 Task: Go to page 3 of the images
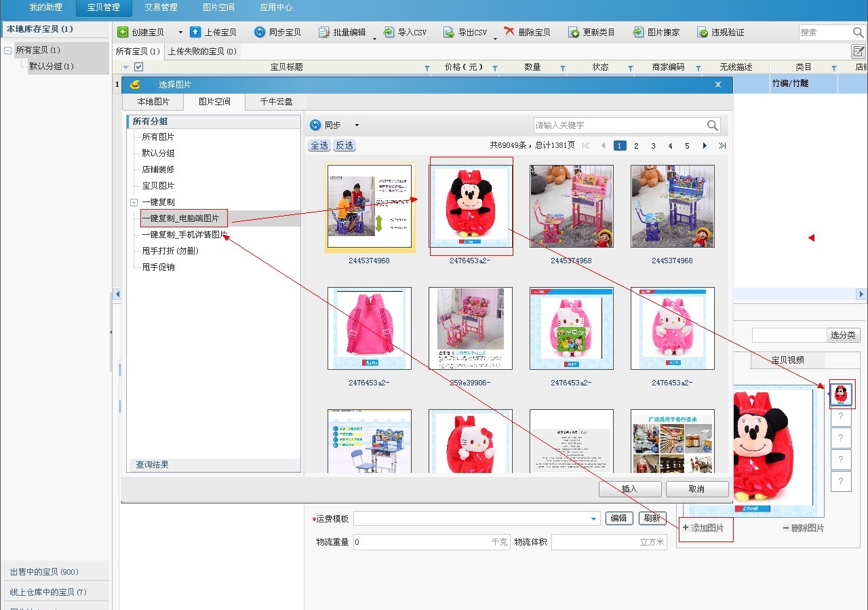(653, 146)
